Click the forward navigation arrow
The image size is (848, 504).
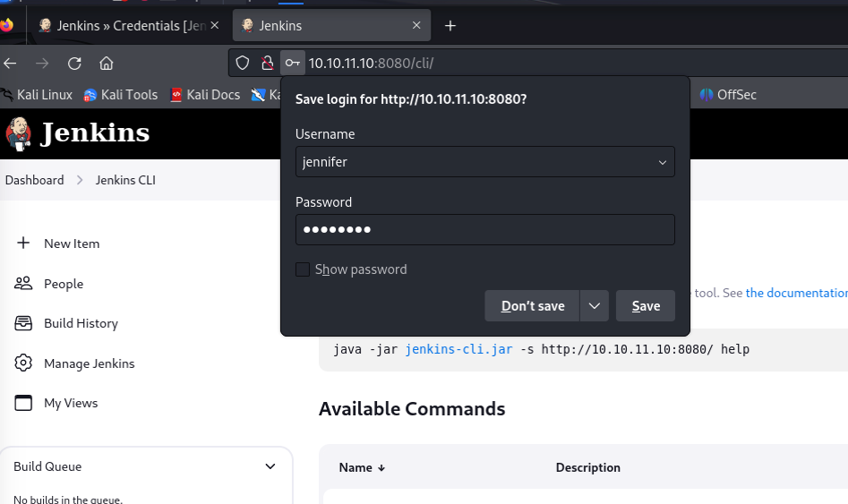click(x=42, y=64)
